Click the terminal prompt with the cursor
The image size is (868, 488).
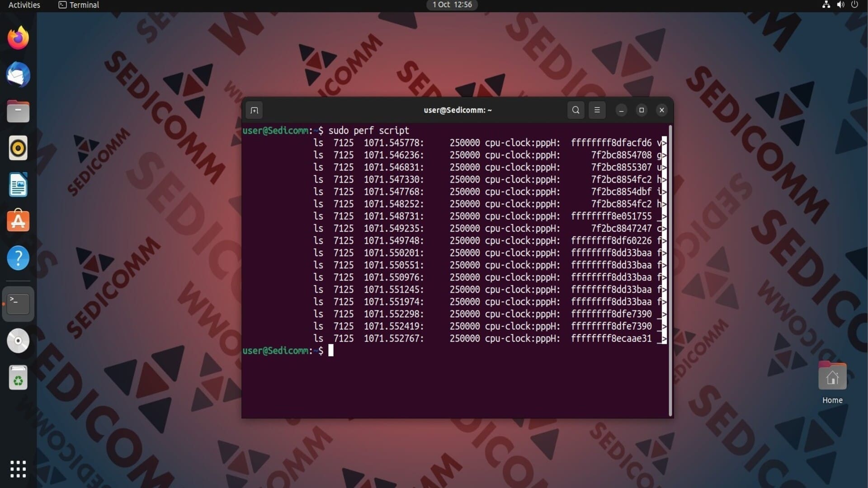288,351
